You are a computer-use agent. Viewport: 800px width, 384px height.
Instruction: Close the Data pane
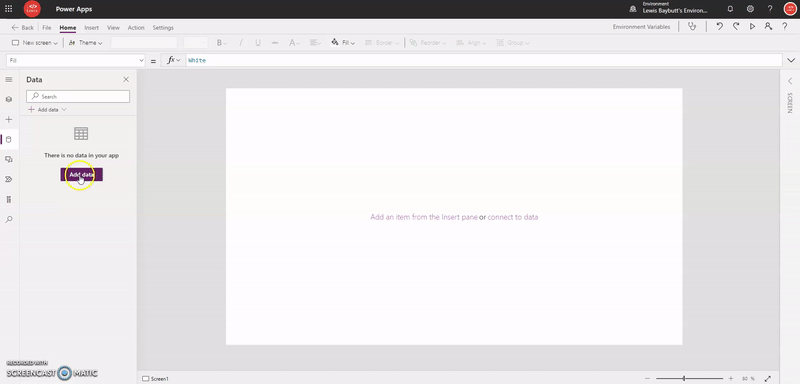(x=126, y=80)
